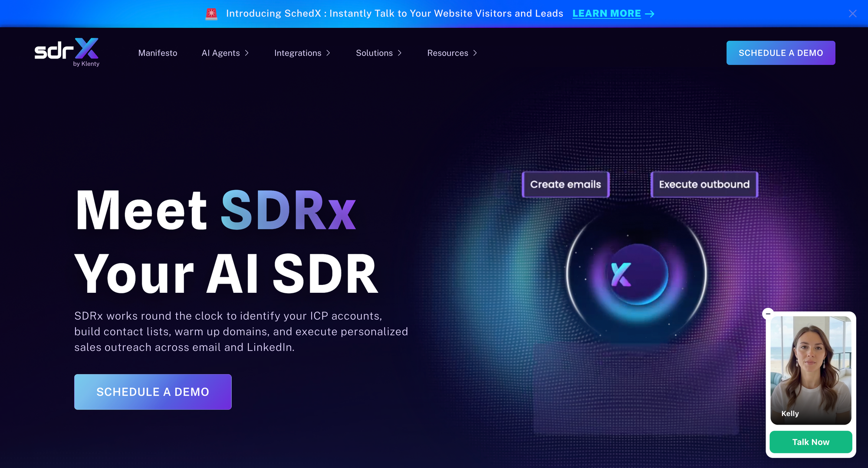Select the Execute outbound tag
The image size is (868, 468).
(x=704, y=184)
